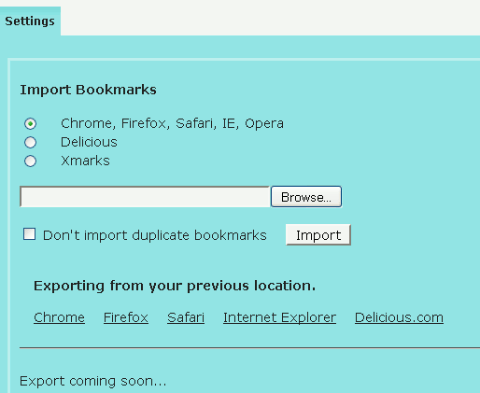480x393 pixels.
Task: Open the Chrome export instructions link
Action: tap(59, 317)
